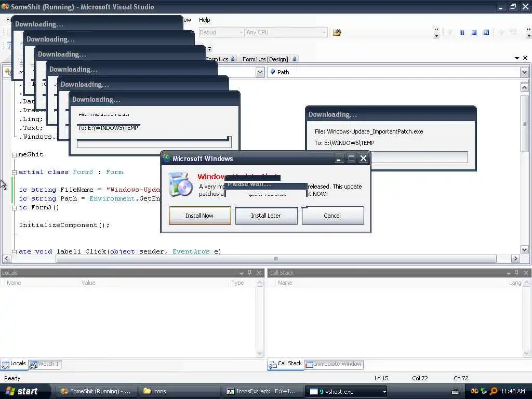Close the Locals panel with its X
The height and width of the screenshot is (399, 532).
[259, 273]
